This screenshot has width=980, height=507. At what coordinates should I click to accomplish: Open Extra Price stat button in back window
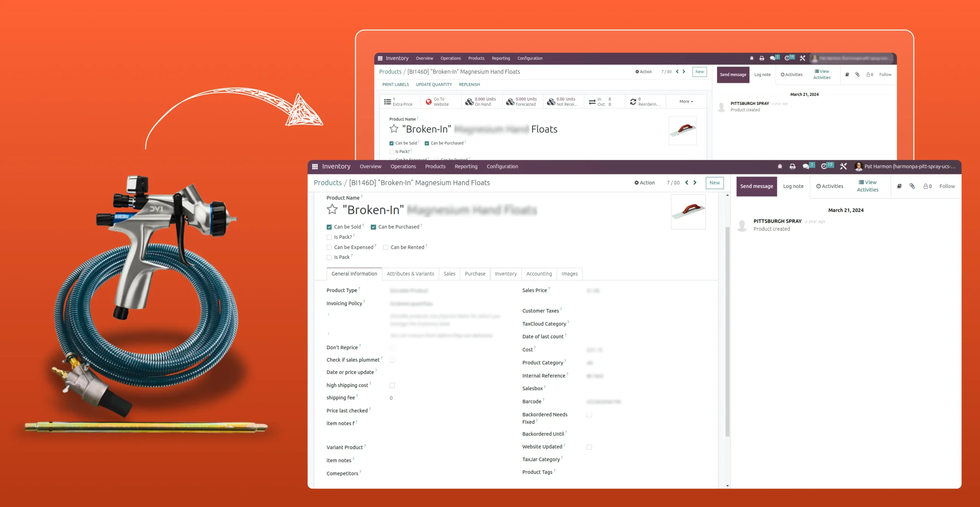[400, 101]
